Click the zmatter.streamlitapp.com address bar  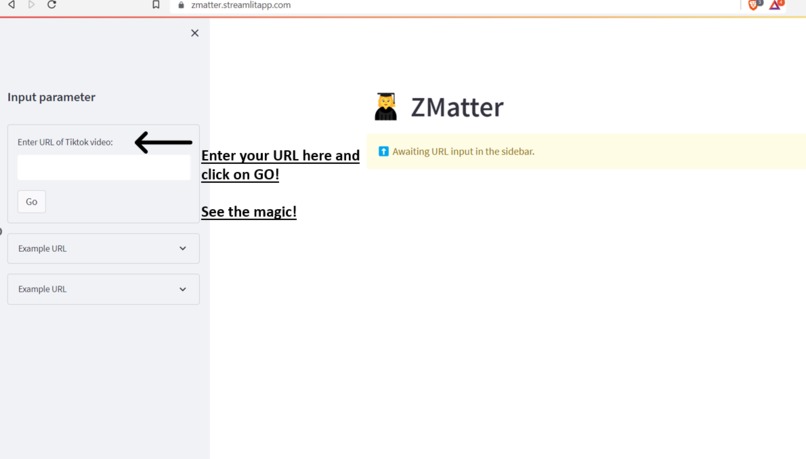(x=241, y=5)
